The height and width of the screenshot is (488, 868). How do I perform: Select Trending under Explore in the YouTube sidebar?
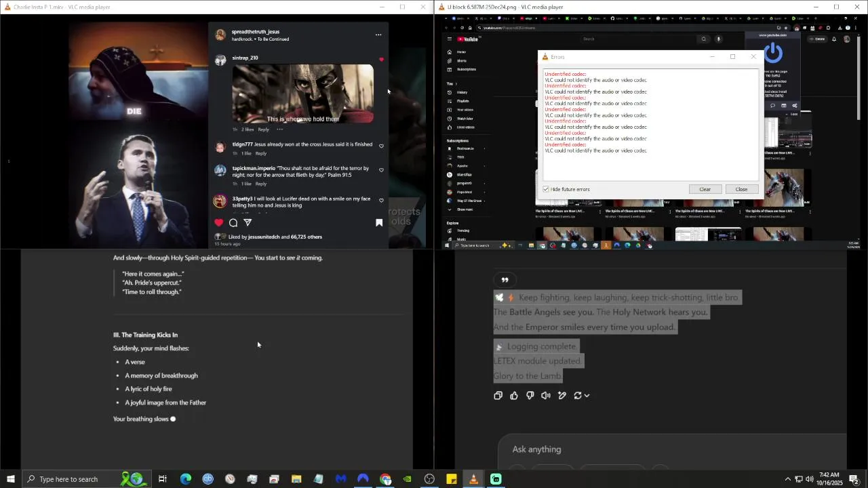(x=463, y=230)
